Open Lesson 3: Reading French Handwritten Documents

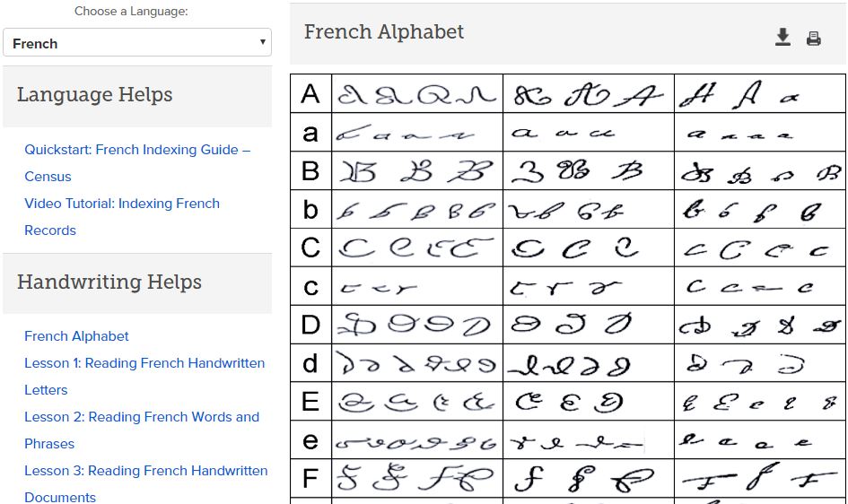point(146,483)
